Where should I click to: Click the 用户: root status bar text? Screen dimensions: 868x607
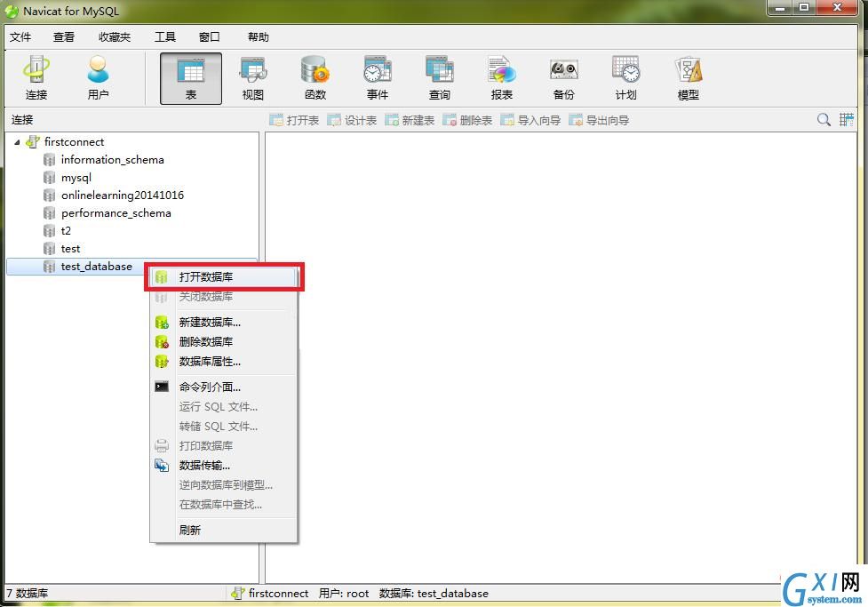(344, 593)
